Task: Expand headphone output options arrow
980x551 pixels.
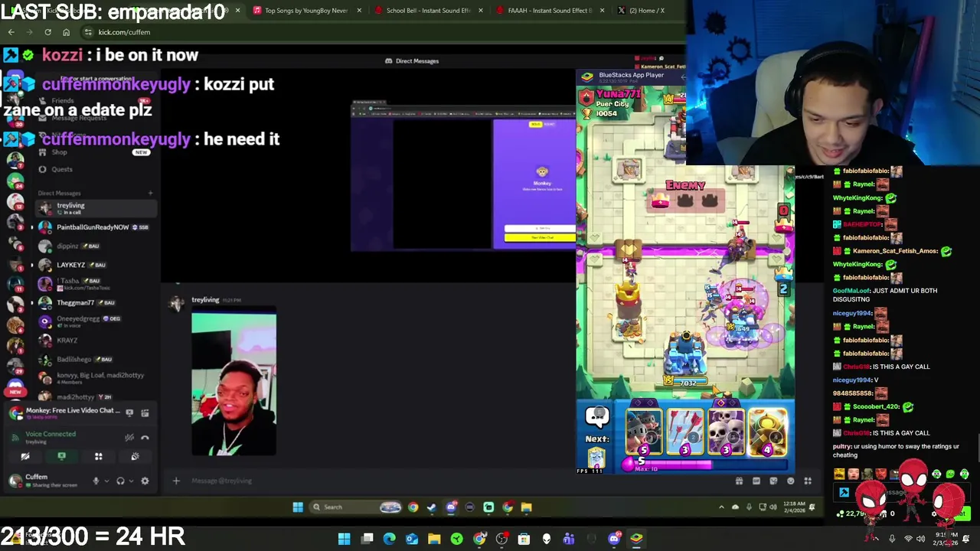Action: (x=130, y=481)
